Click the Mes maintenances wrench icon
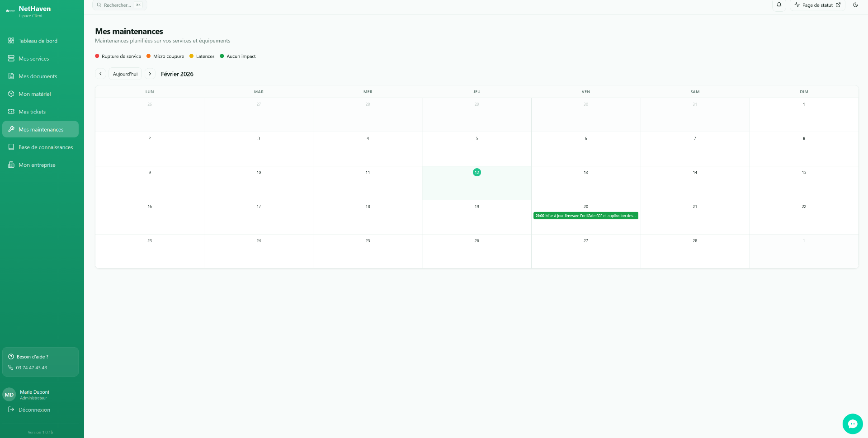Viewport: 868px width, 438px height. (x=11, y=129)
